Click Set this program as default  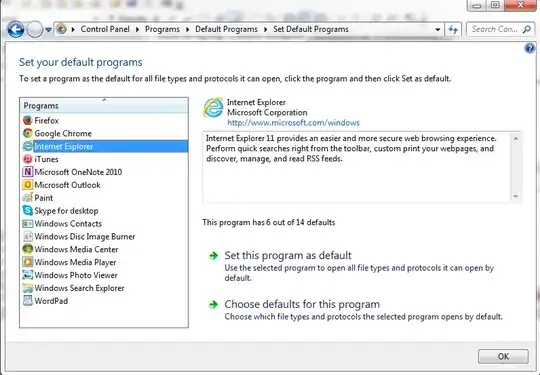click(x=288, y=256)
